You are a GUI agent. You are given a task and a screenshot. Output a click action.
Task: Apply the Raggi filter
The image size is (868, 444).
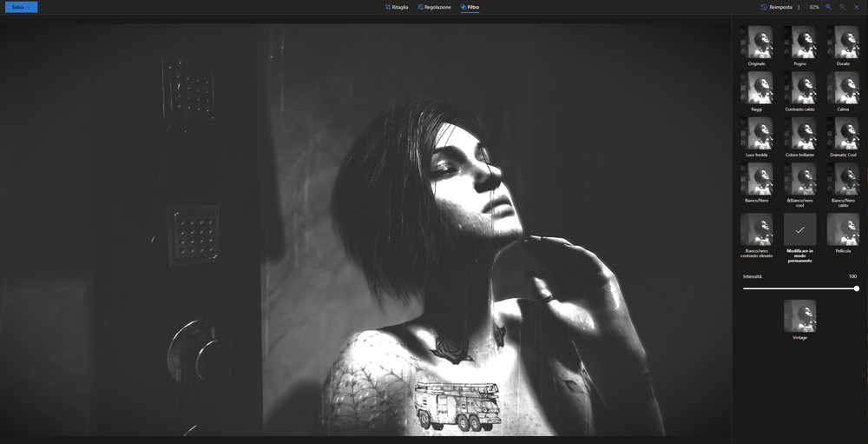tap(756, 88)
